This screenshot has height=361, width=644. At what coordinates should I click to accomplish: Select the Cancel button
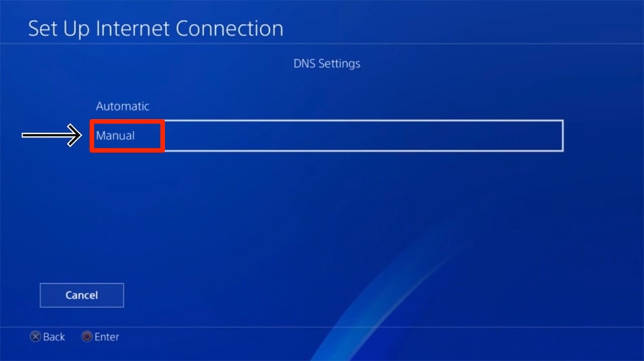pyautogui.click(x=82, y=295)
